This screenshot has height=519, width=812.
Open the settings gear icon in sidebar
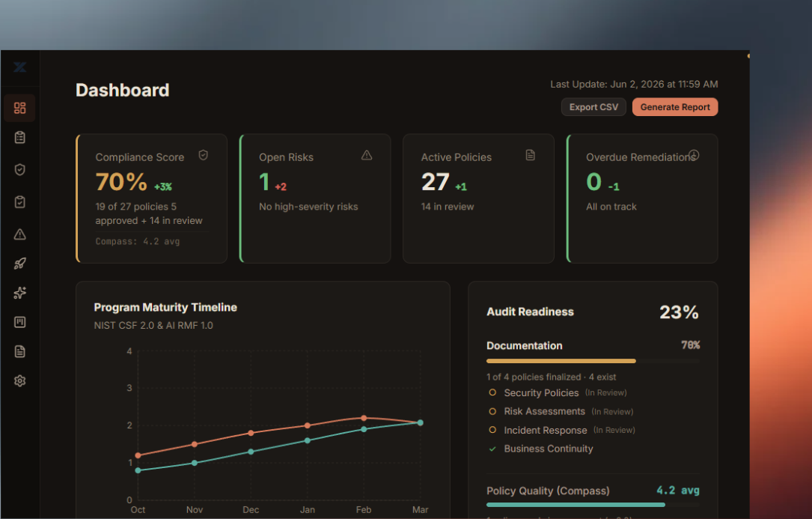tap(19, 380)
